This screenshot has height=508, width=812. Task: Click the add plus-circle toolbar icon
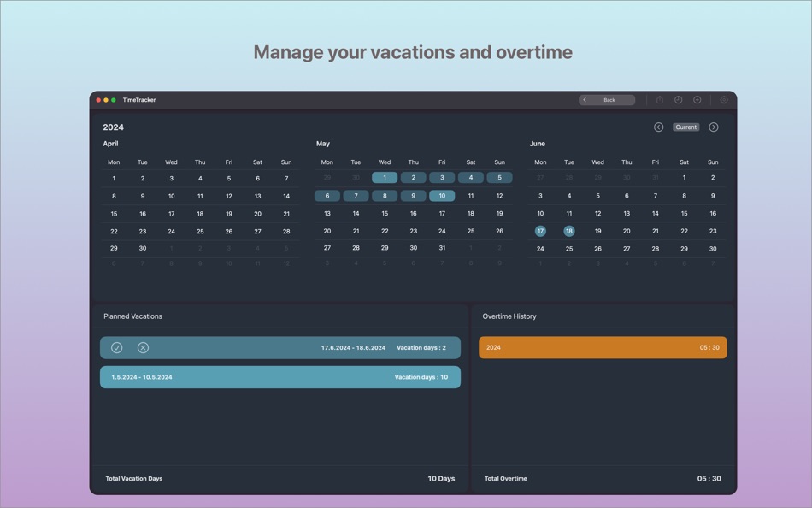point(697,100)
